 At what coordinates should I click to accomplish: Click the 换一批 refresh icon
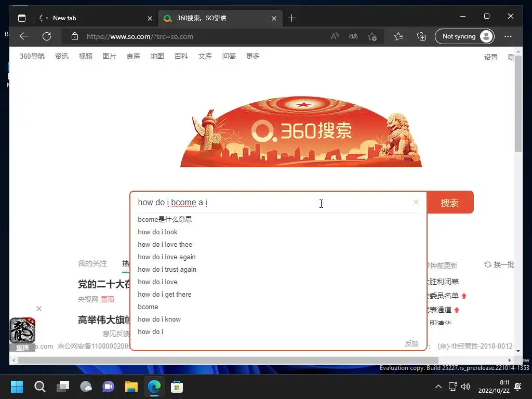coord(488,264)
